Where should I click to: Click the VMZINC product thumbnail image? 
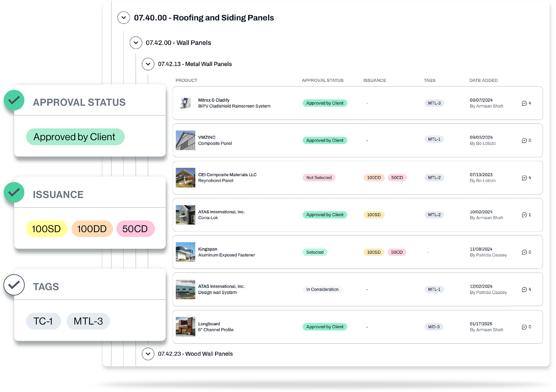pyautogui.click(x=185, y=140)
